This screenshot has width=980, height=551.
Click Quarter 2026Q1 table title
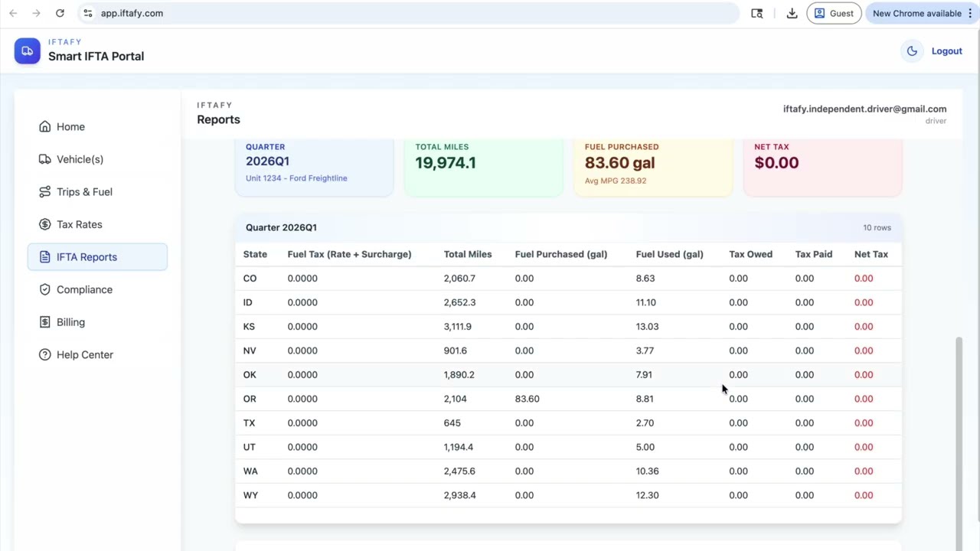(281, 227)
